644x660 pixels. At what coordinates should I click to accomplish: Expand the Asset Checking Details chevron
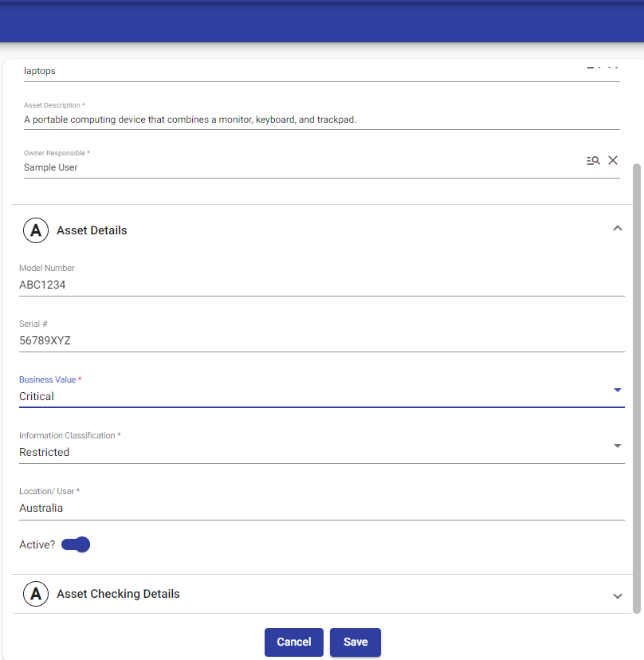[x=617, y=595]
